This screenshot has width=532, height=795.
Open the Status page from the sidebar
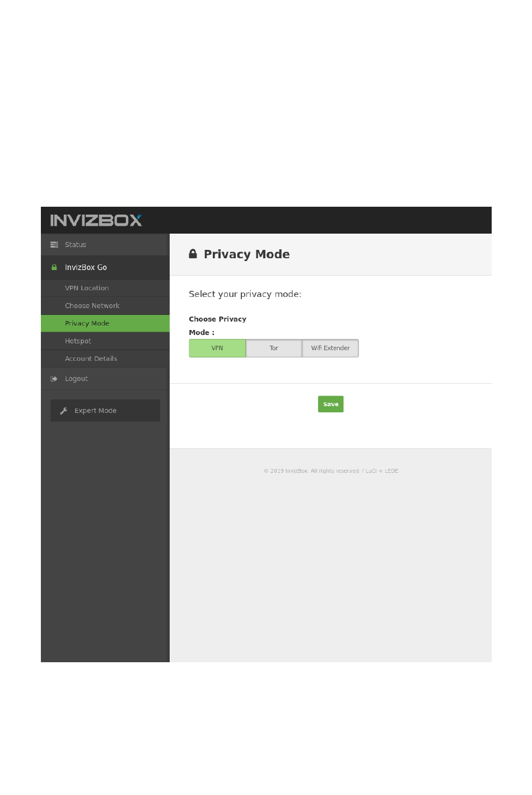point(105,245)
